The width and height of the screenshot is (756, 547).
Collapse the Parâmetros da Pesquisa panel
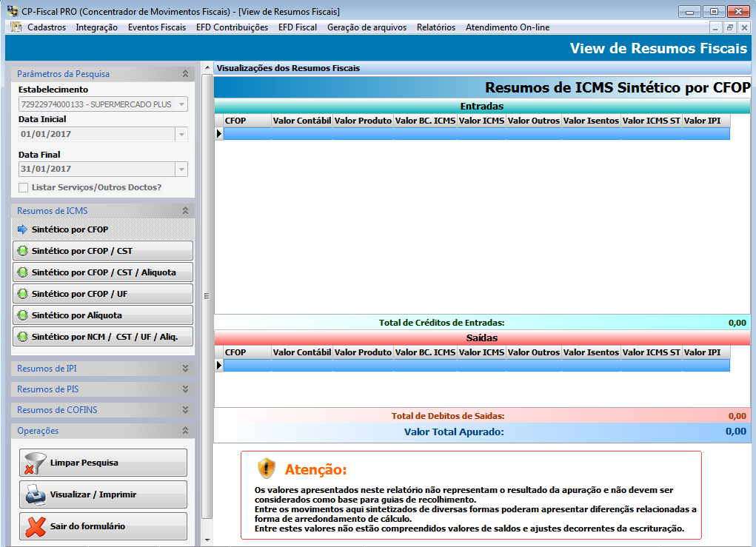[185, 74]
